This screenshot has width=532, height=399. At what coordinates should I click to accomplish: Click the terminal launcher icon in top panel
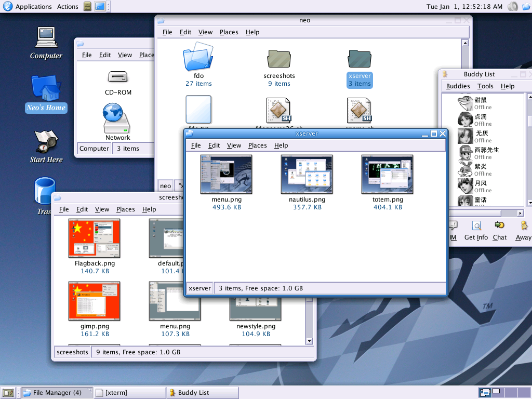click(x=100, y=6)
